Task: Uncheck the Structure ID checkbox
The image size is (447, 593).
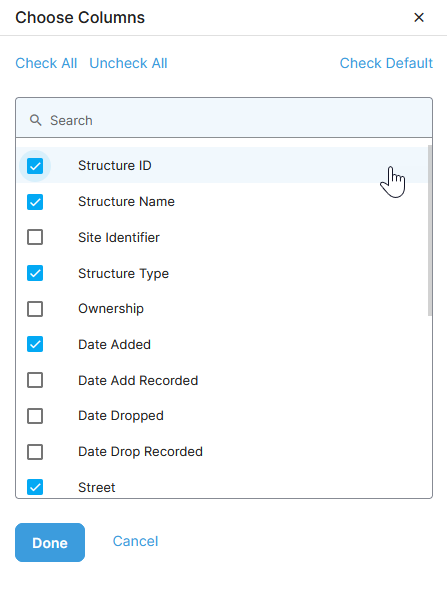Action: coord(35,166)
